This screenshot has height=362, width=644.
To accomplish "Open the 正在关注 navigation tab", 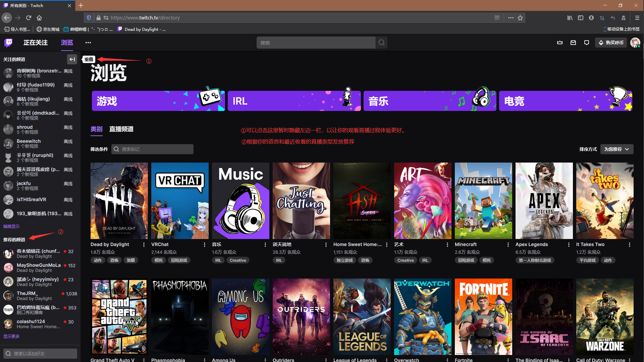I will pos(35,43).
